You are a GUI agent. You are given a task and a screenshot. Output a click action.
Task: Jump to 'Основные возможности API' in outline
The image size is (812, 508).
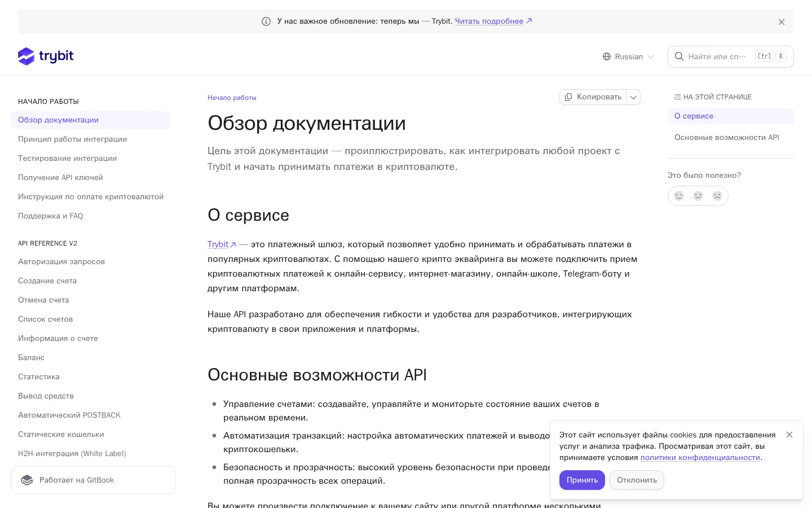[x=731, y=137]
